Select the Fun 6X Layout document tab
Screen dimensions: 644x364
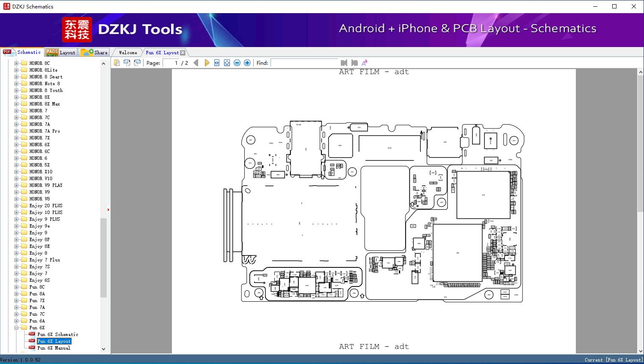(162, 53)
